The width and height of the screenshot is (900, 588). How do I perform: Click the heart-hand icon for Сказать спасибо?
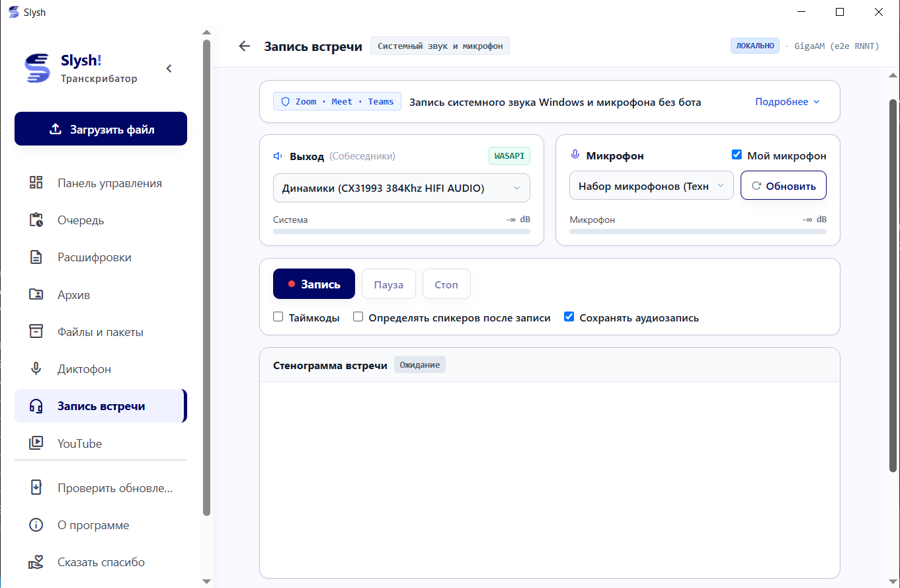coord(36,562)
